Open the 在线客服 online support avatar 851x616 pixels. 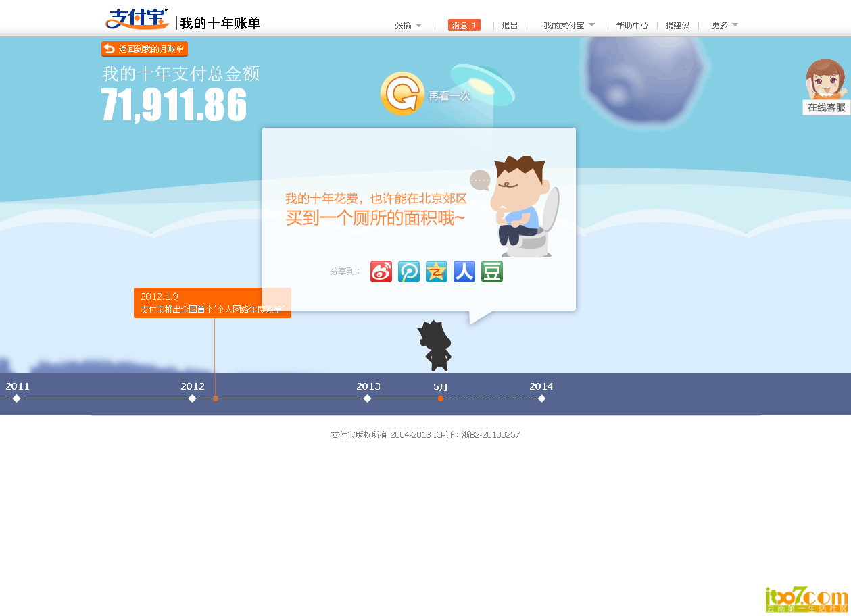826,80
